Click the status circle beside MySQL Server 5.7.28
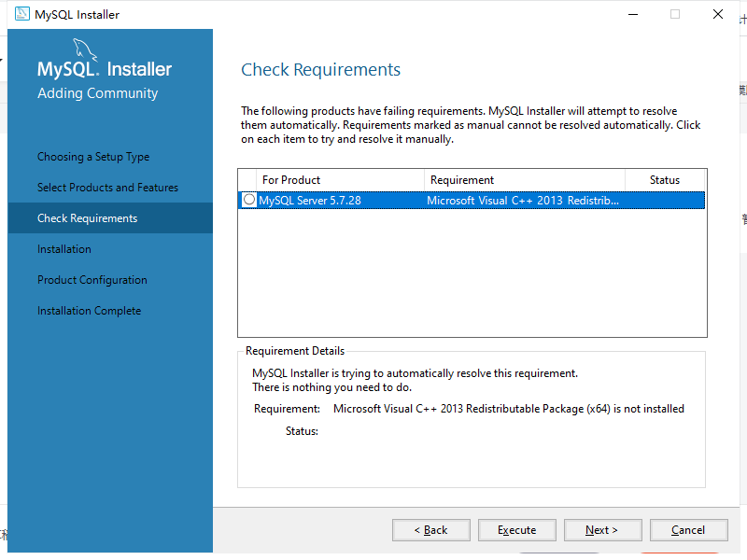The width and height of the screenshot is (747, 560). (x=248, y=199)
